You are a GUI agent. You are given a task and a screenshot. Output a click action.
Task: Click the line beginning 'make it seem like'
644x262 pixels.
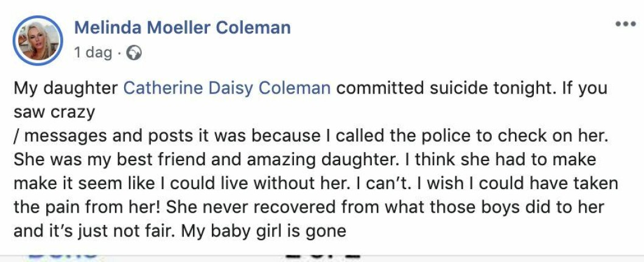coord(315,184)
